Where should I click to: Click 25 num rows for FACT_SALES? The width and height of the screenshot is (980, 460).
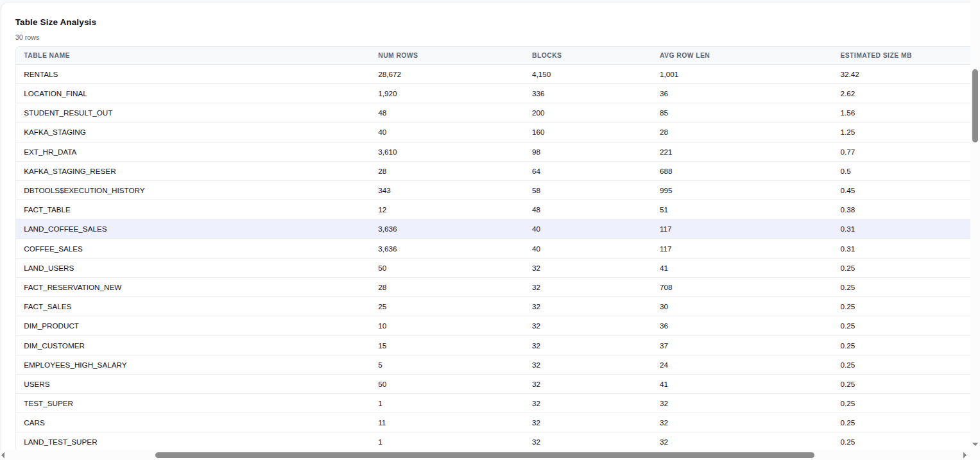pyautogui.click(x=383, y=307)
